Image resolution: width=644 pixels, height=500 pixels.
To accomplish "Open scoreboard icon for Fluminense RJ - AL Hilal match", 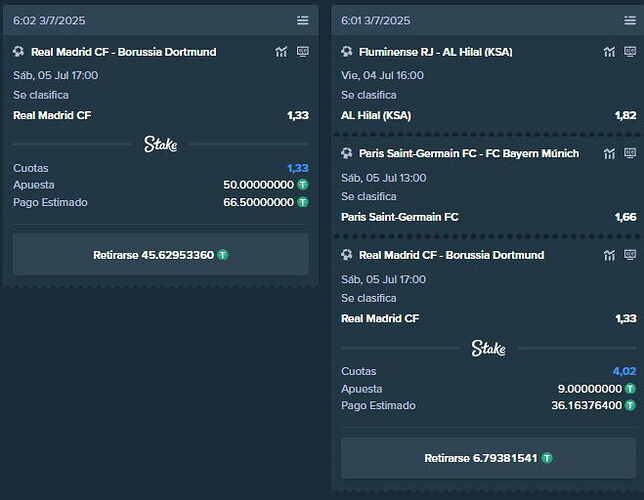I will (630, 51).
